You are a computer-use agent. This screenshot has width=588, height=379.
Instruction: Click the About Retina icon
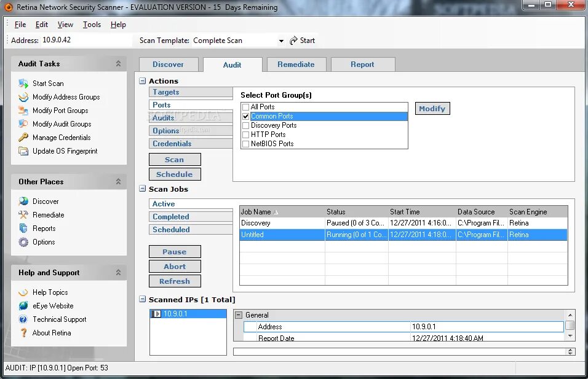click(23, 332)
